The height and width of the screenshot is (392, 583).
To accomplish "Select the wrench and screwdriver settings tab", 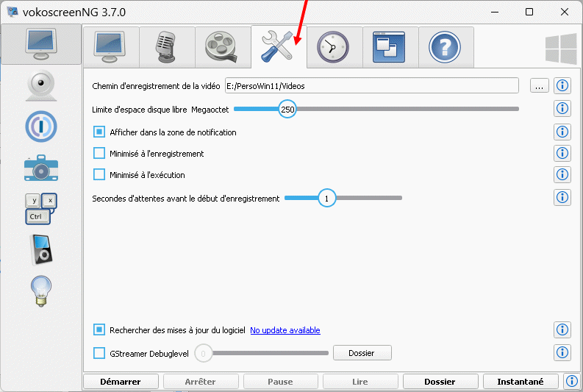I will pos(279,47).
